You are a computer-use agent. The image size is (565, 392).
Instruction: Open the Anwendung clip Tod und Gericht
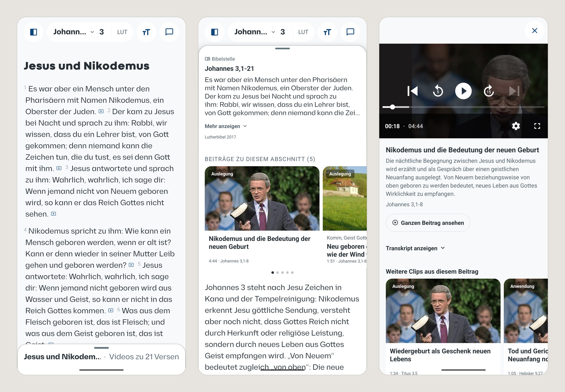tap(526, 327)
